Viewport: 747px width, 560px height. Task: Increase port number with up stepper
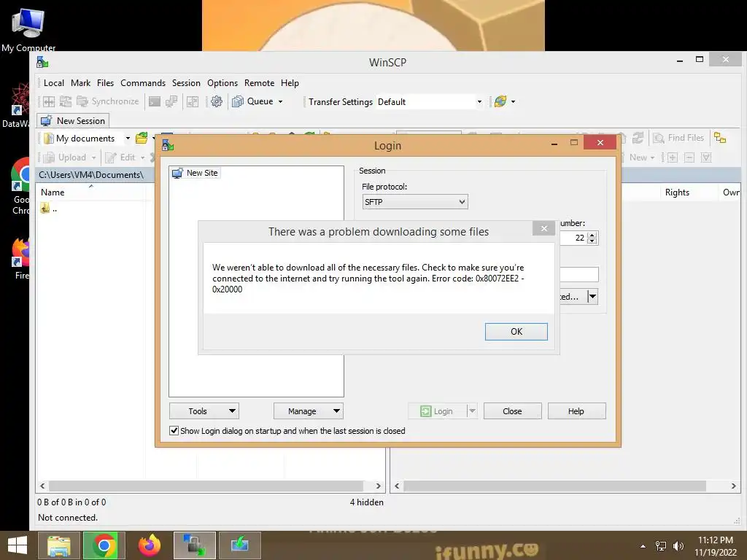pyautogui.click(x=592, y=235)
